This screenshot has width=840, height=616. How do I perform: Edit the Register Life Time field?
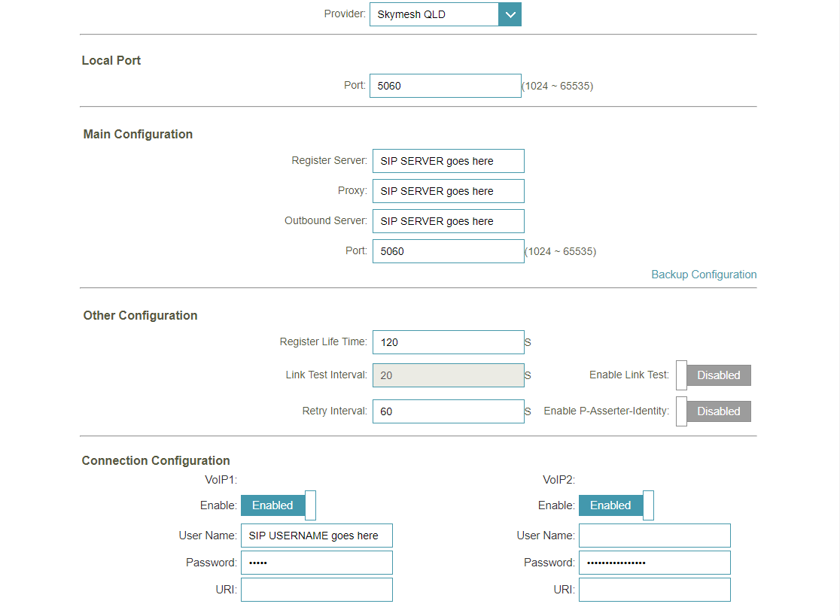pos(448,342)
